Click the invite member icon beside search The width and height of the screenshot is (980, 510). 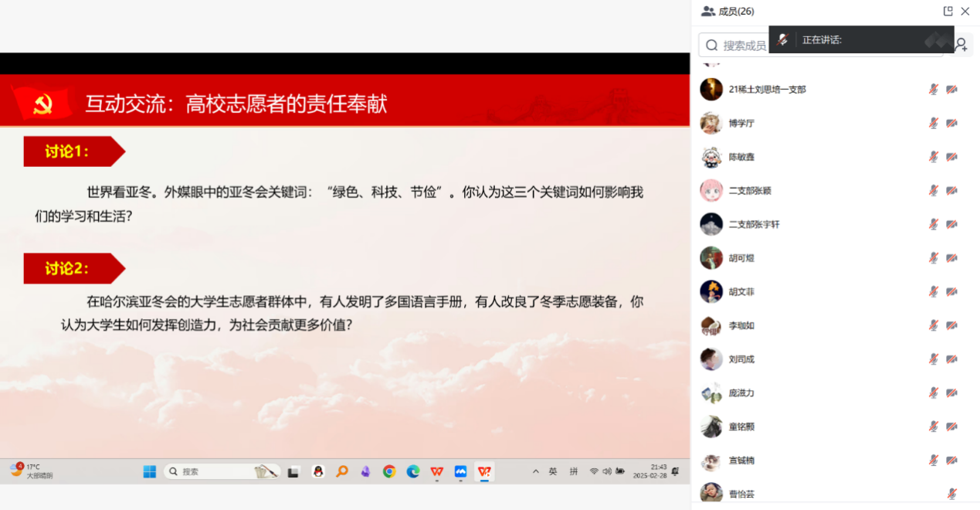click(961, 46)
